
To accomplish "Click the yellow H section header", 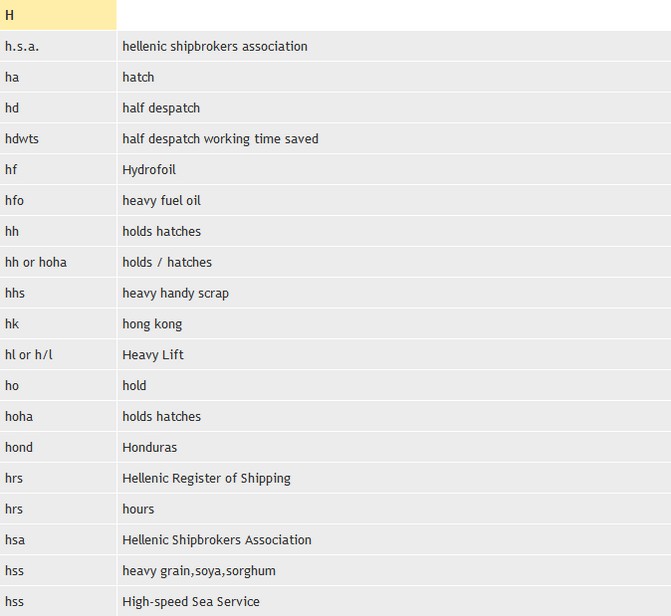I will pos(57,15).
